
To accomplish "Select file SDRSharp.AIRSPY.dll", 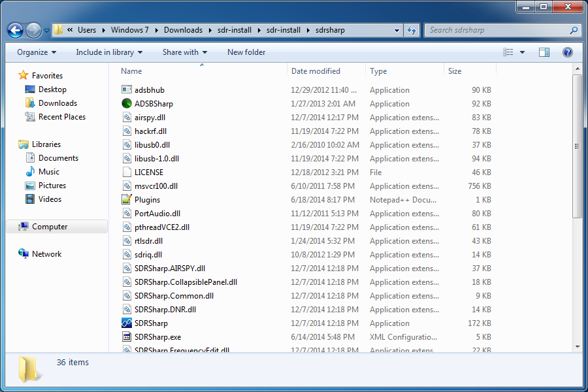I will (169, 269).
